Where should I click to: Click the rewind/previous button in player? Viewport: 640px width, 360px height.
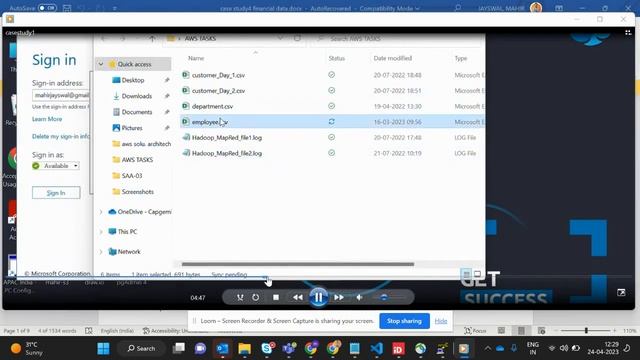tap(298, 298)
